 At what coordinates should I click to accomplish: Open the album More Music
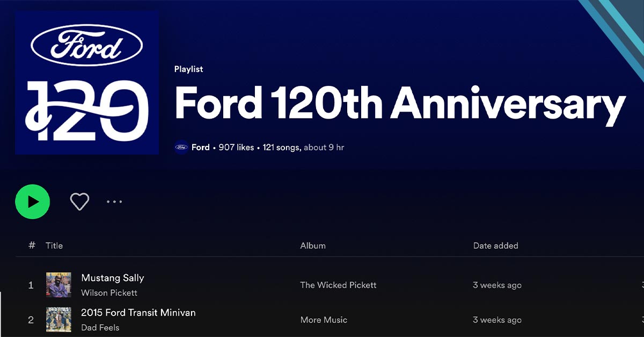click(323, 320)
